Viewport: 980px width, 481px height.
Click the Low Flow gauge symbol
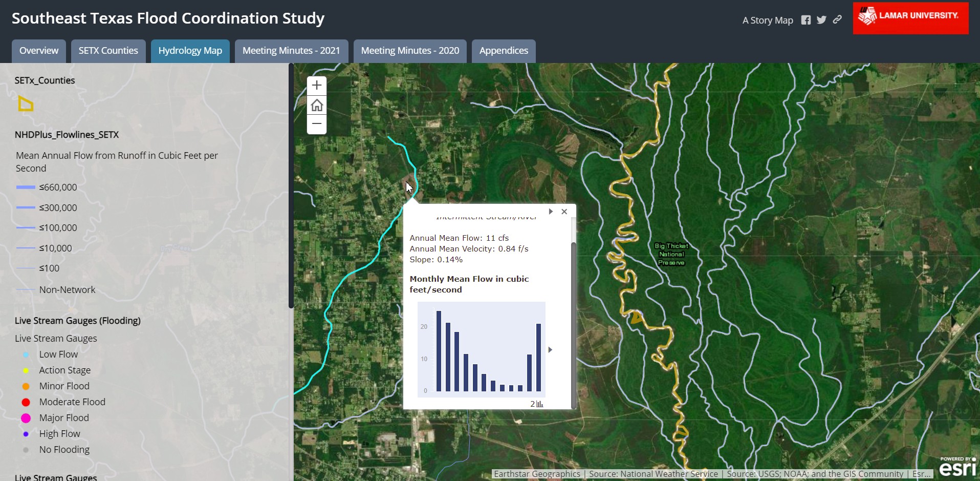click(x=26, y=354)
